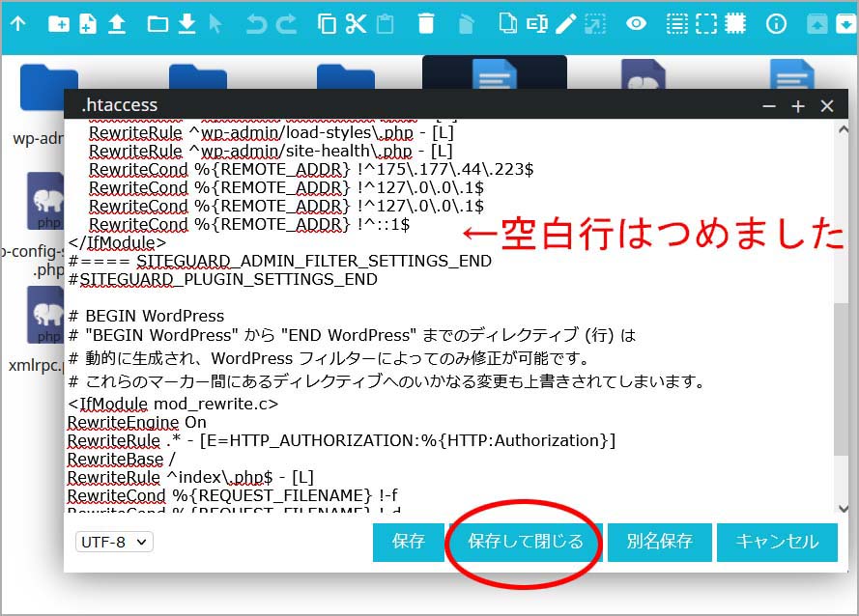Click the line containing 175\.177\.44\.223$
This screenshot has height=616, width=859.
coord(311,170)
